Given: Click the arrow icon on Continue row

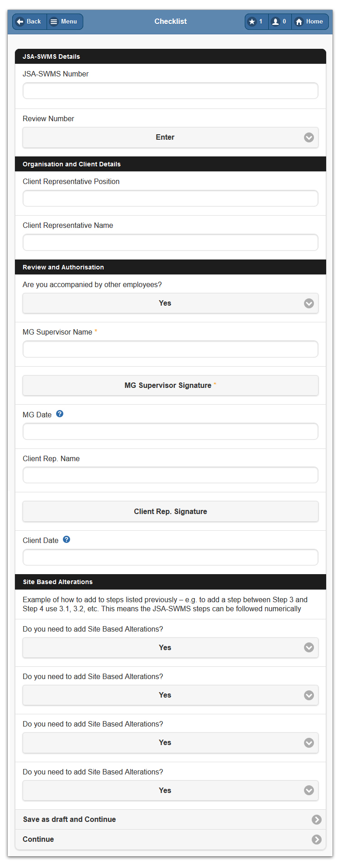Looking at the screenshot, I should (x=317, y=840).
